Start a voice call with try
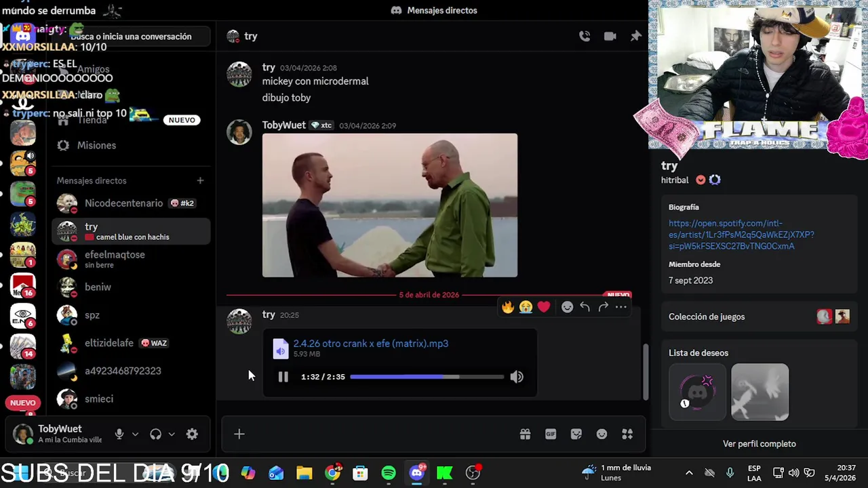 [585, 37]
